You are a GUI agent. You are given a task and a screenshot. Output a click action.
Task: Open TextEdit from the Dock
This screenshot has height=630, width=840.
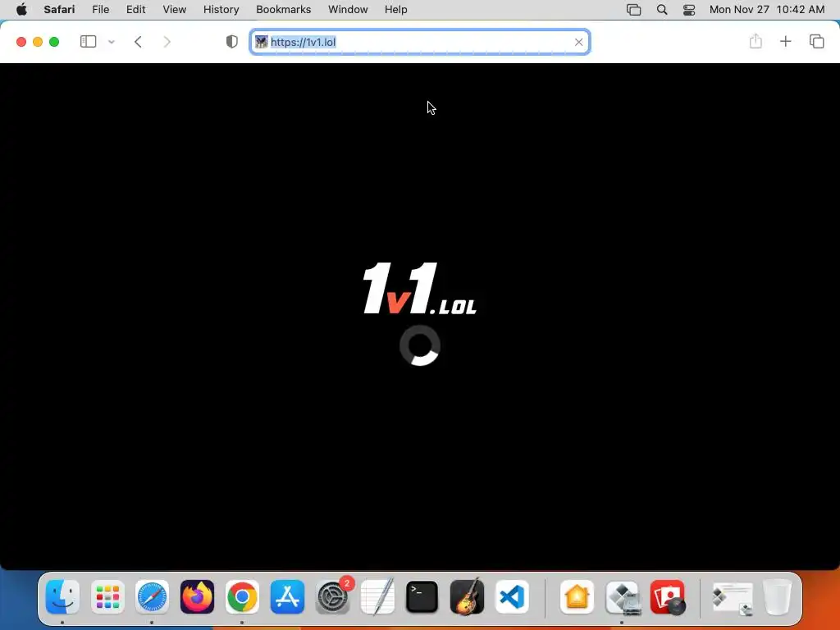click(x=377, y=596)
